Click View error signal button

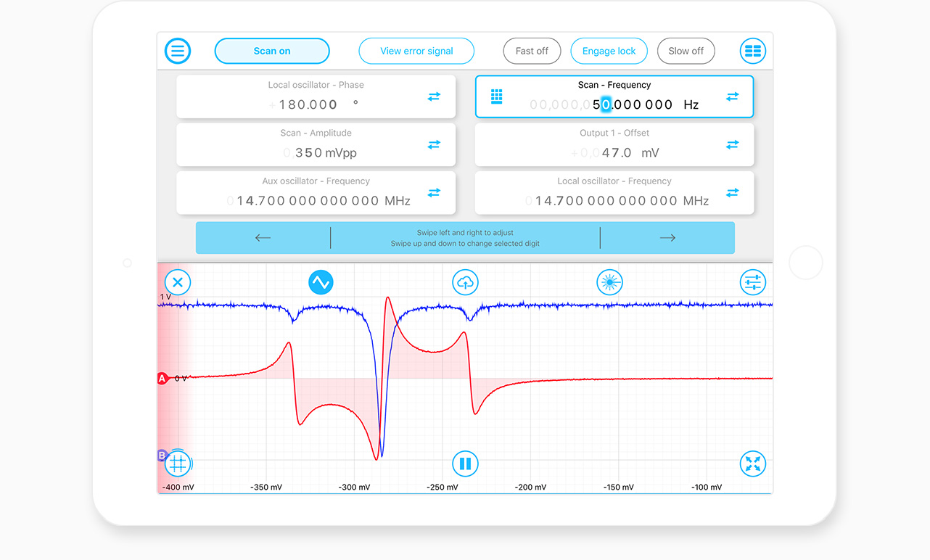pyautogui.click(x=416, y=51)
